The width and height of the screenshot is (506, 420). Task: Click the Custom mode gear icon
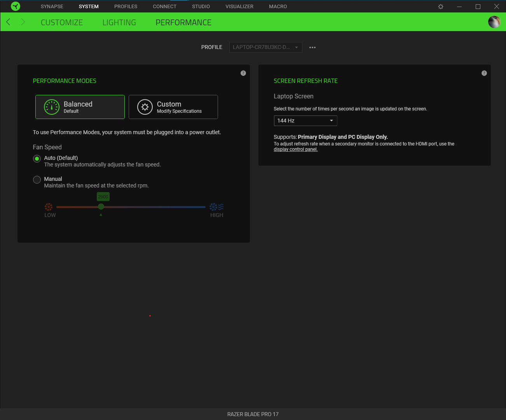click(x=145, y=107)
